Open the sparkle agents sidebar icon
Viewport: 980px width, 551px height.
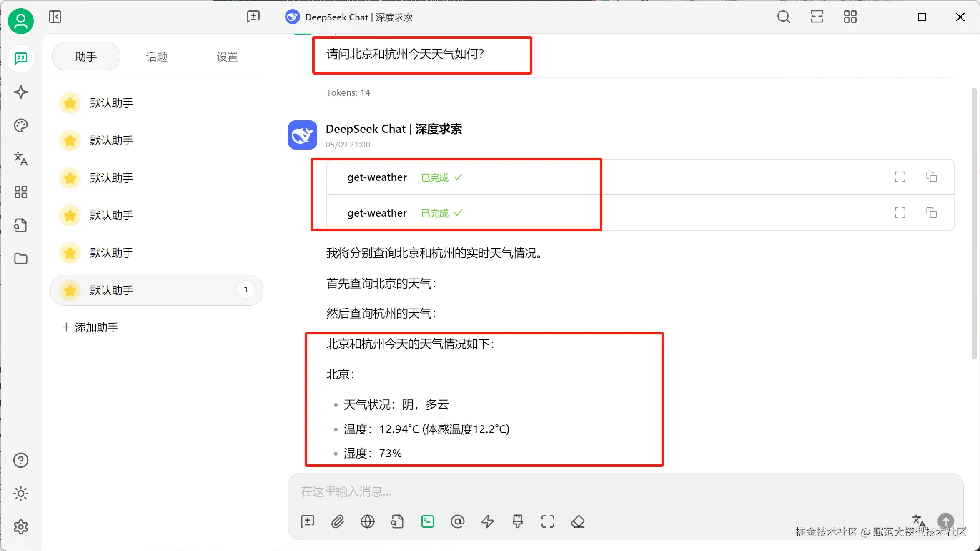(20, 92)
